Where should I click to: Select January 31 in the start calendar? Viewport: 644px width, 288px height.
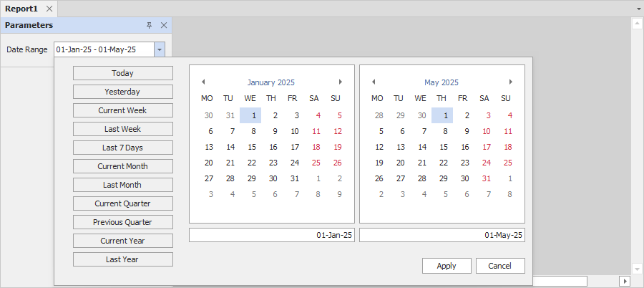click(x=295, y=178)
